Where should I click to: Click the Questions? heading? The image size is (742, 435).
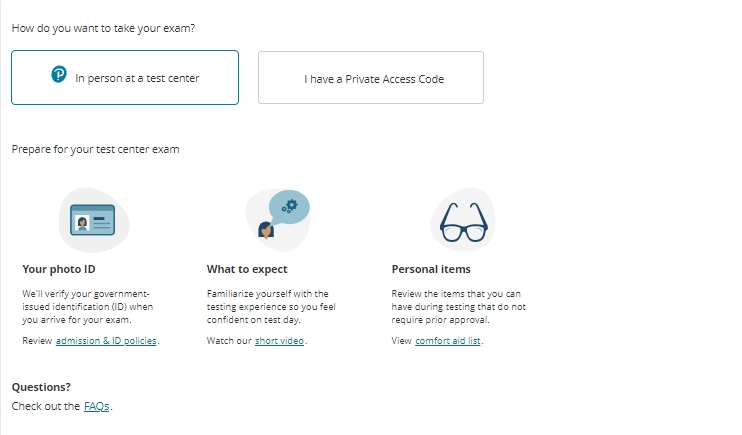pos(41,387)
